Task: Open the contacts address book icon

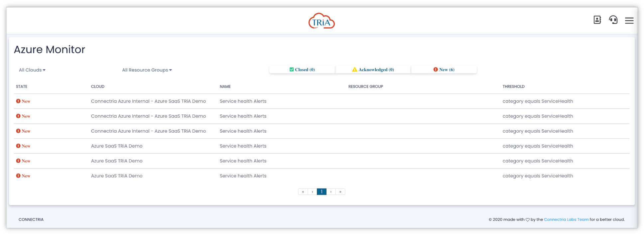Action: 597,20
